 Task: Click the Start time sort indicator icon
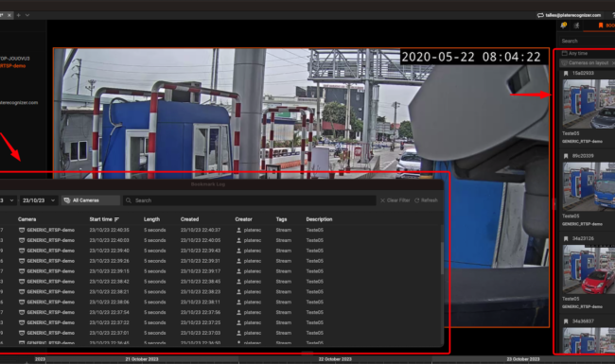pos(116,219)
